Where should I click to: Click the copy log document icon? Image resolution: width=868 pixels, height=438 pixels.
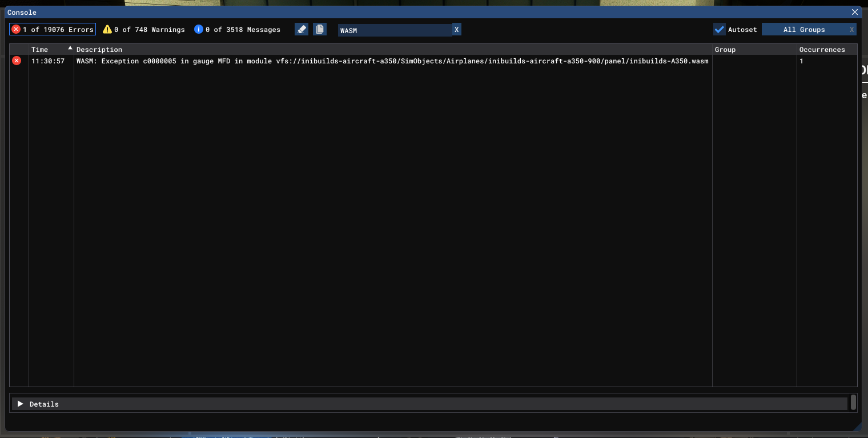(x=320, y=29)
